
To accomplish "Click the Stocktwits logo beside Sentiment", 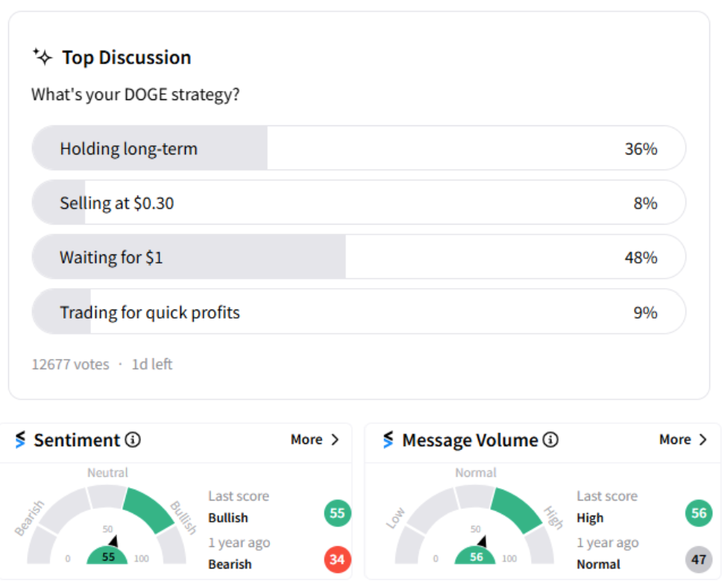I will point(20,440).
